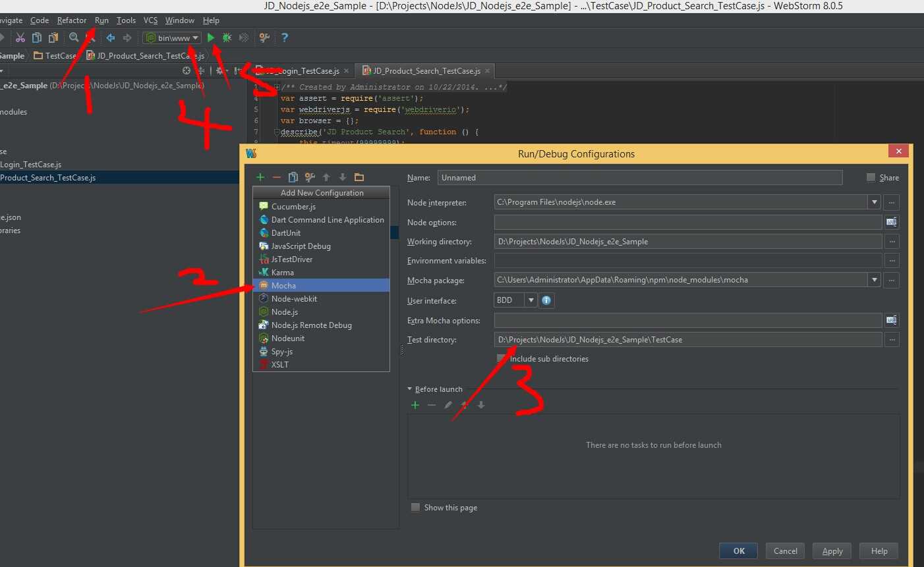Image resolution: width=924 pixels, height=567 pixels.
Task: Open the Run menu
Action: coord(101,20)
